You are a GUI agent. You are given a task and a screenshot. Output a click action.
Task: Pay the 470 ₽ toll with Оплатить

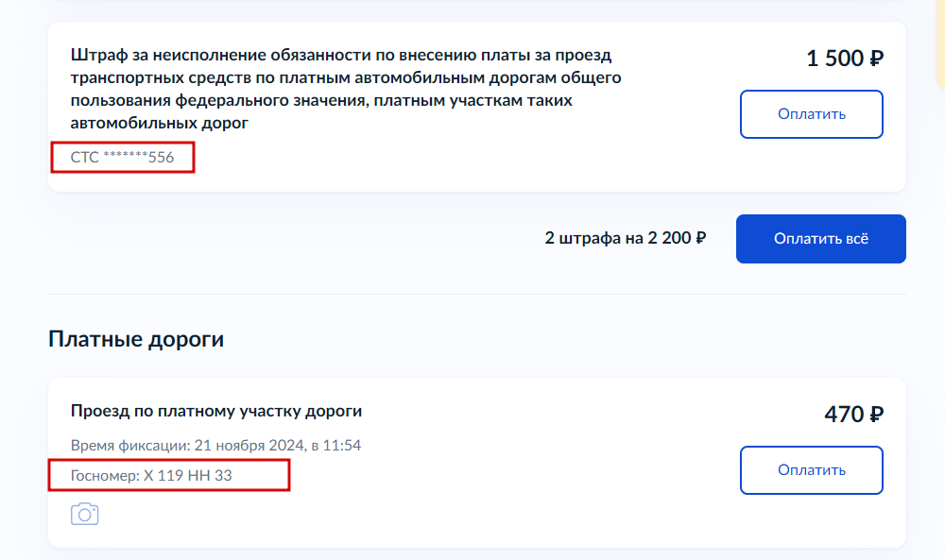coord(811,470)
